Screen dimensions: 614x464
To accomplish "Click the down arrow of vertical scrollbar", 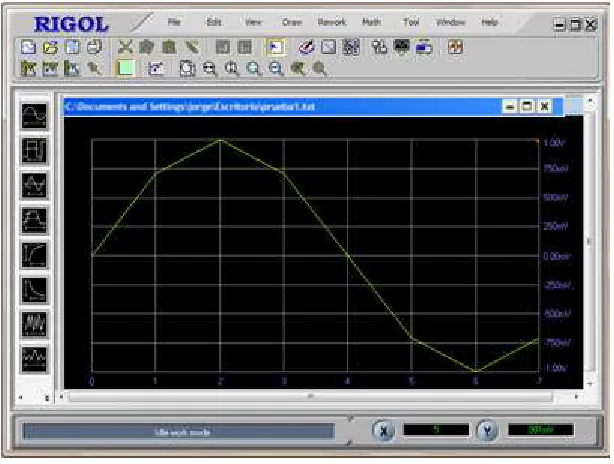I will point(590,384).
